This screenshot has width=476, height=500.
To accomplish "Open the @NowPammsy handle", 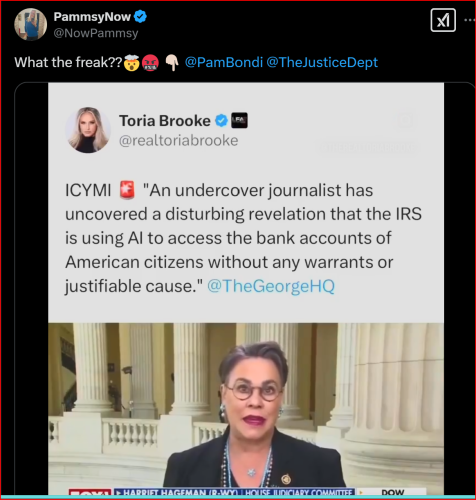I will (x=96, y=33).
